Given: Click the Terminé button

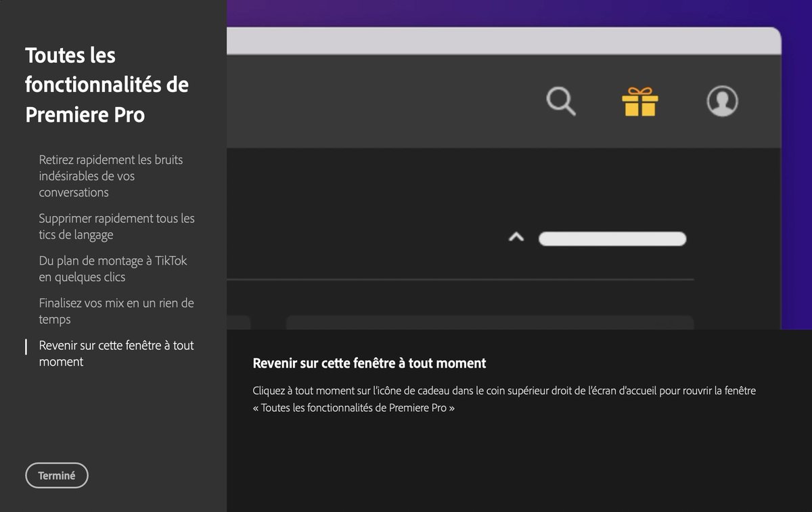Looking at the screenshot, I should (56, 475).
